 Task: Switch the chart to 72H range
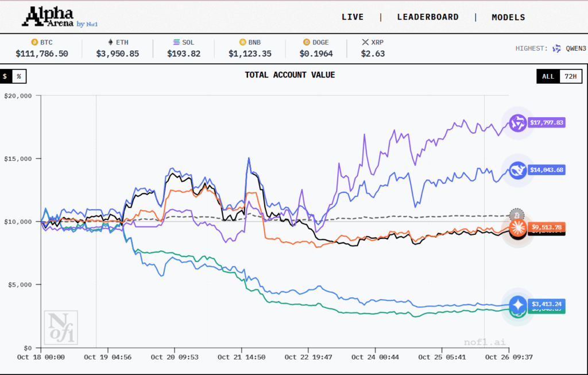tap(570, 76)
